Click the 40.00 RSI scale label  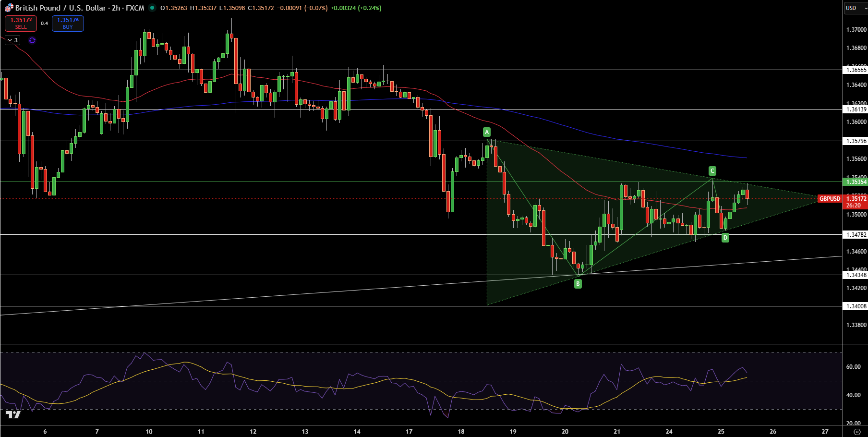tap(853, 395)
